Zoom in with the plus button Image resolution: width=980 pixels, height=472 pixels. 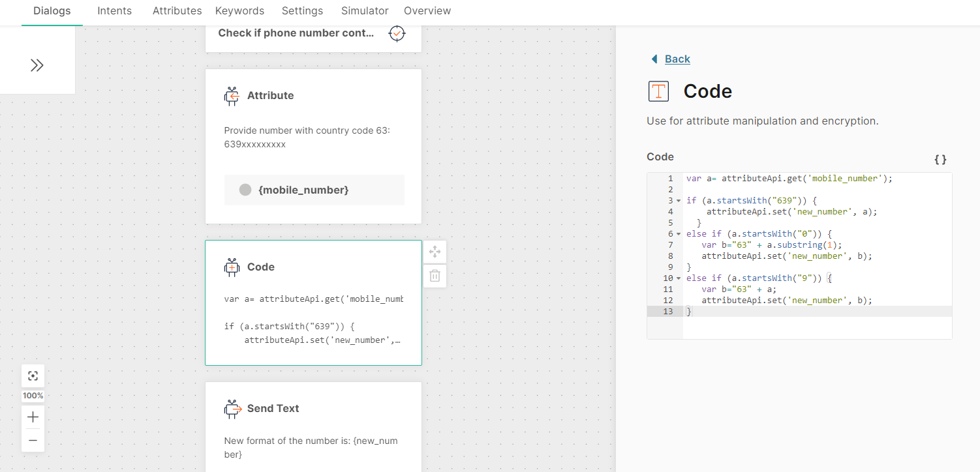pos(33,417)
